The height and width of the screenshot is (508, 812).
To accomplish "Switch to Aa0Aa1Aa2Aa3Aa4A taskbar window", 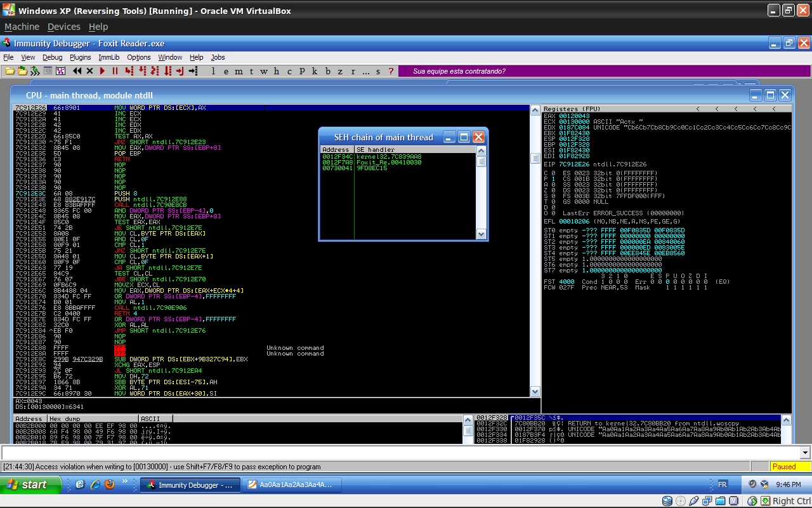I will point(293,485).
